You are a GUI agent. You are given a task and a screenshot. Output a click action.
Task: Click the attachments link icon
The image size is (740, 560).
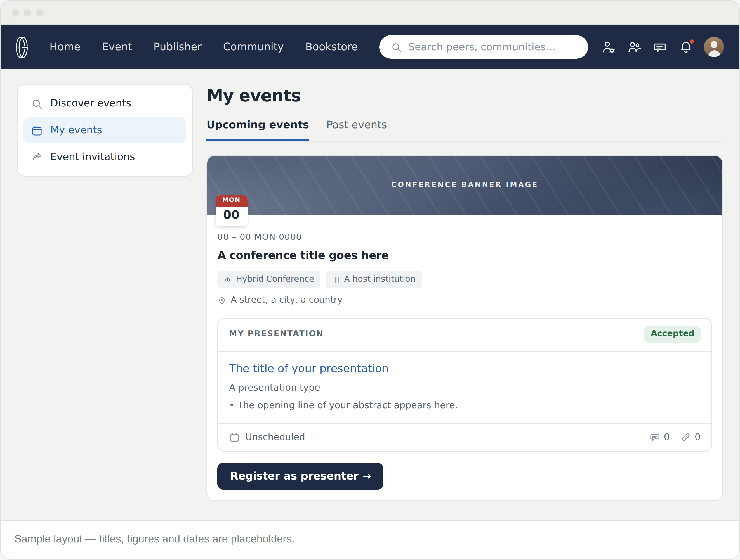click(686, 437)
